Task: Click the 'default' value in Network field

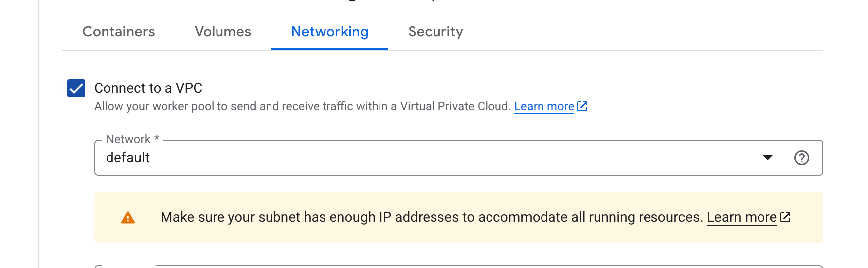Action: tap(128, 158)
